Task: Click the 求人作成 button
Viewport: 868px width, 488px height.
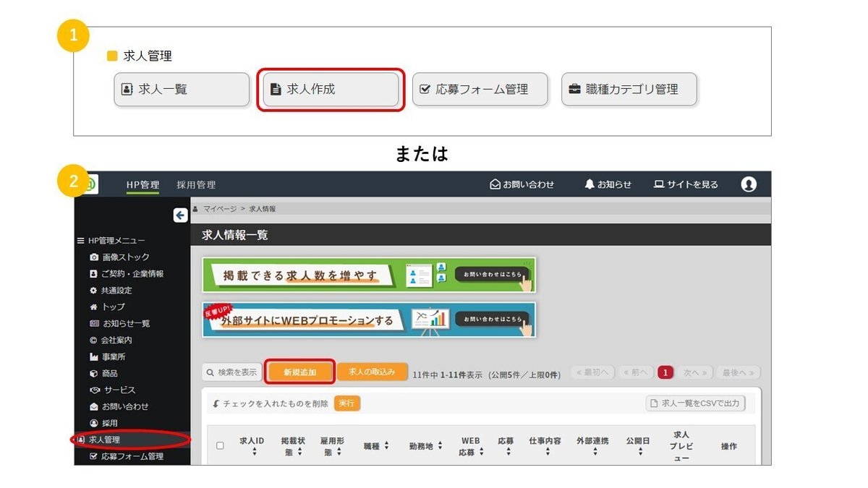Action: click(331, 90)
